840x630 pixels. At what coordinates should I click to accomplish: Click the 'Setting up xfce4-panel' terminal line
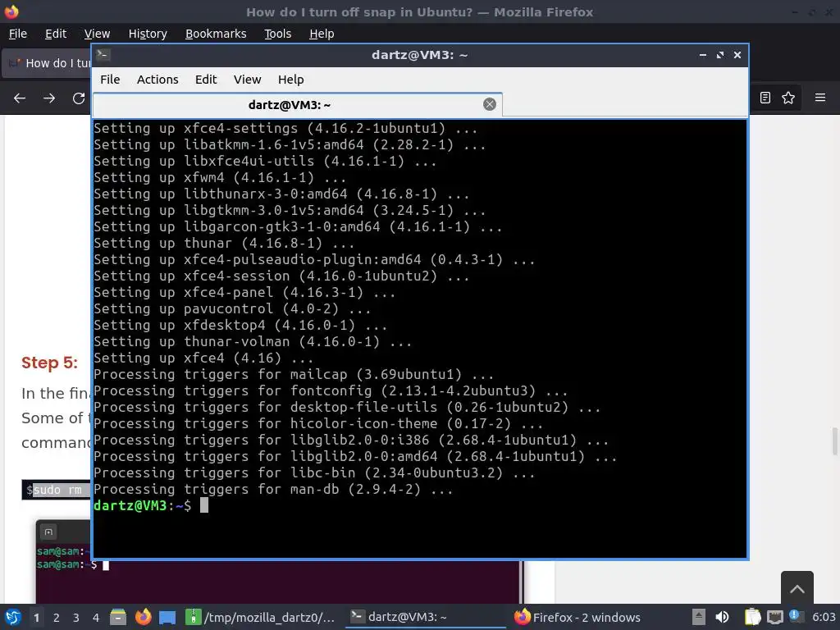tap(244, 293)
